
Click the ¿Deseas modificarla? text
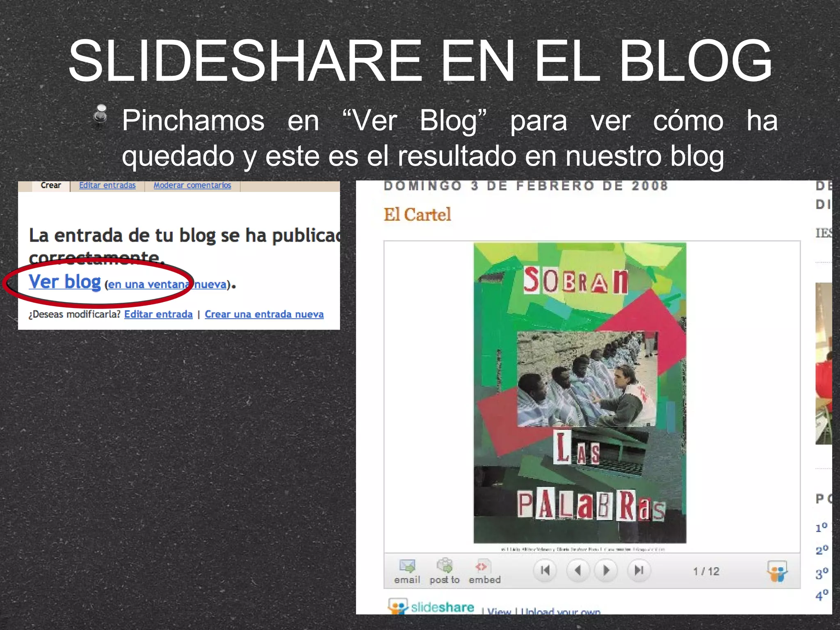pos(75,314)
